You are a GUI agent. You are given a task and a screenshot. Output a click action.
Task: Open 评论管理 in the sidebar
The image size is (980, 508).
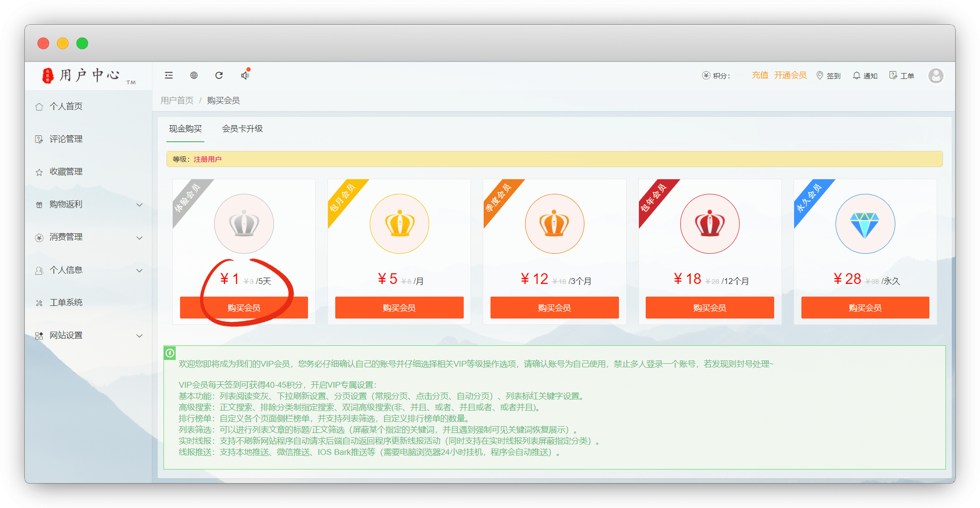coord(66,139)
